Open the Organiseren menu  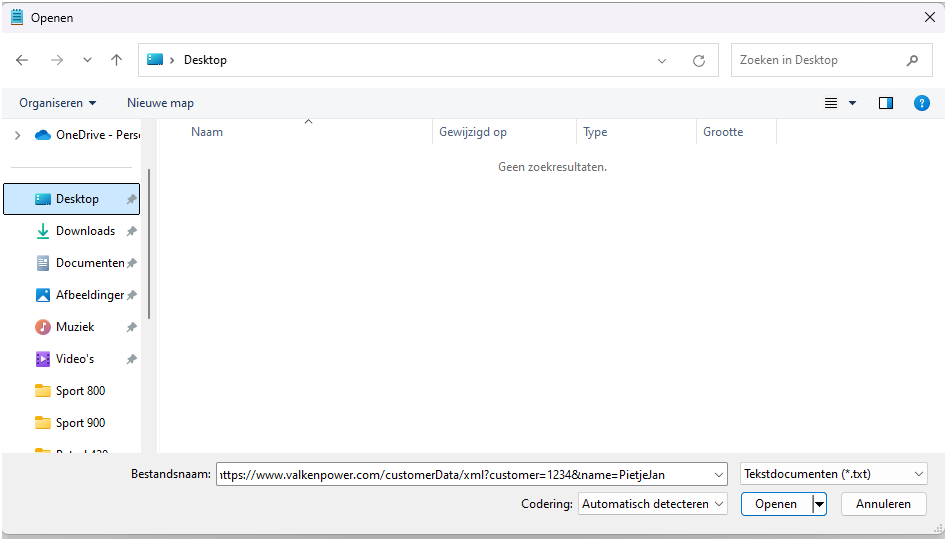58,103
